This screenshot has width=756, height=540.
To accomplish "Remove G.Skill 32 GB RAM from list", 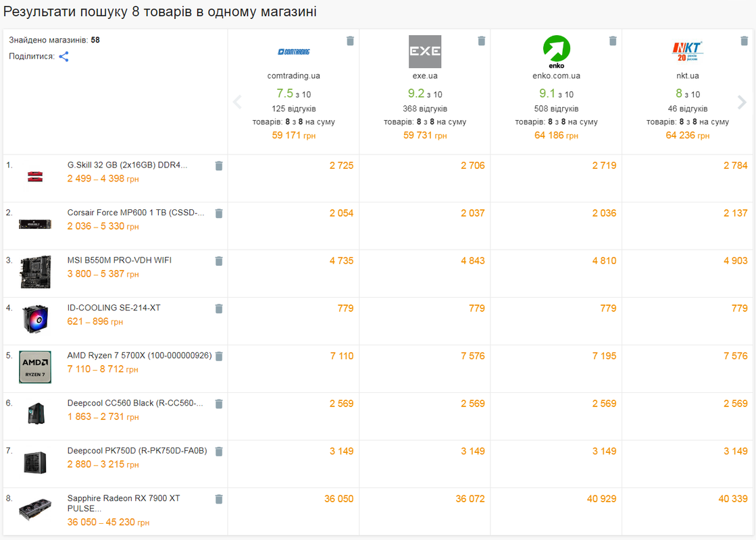I will 219,165.
